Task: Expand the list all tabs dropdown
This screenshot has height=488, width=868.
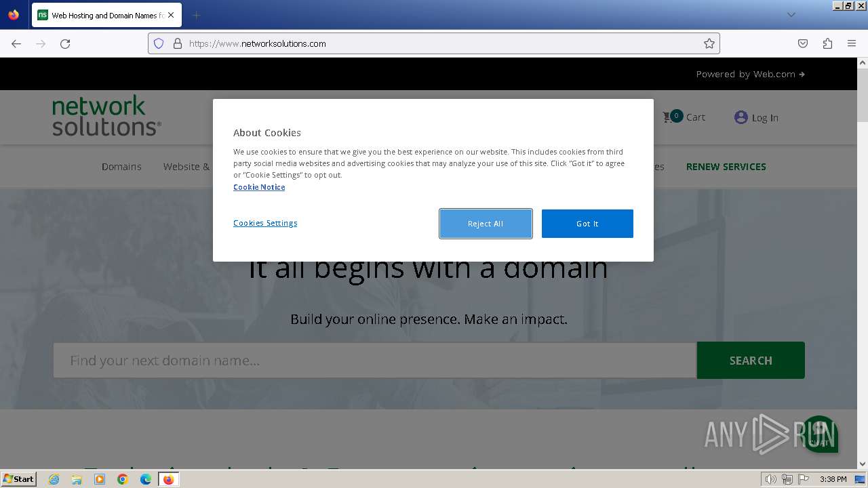Action: pos(791,15)
